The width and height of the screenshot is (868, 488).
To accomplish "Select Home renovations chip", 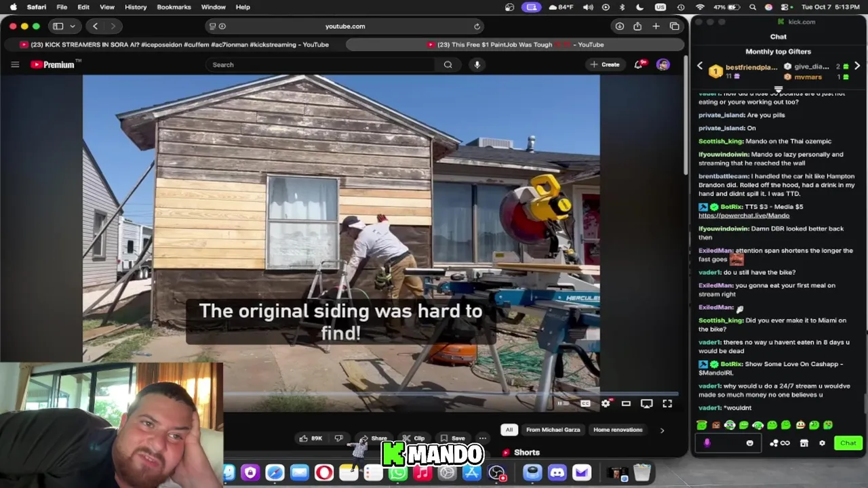I will (x=618, y=430).
